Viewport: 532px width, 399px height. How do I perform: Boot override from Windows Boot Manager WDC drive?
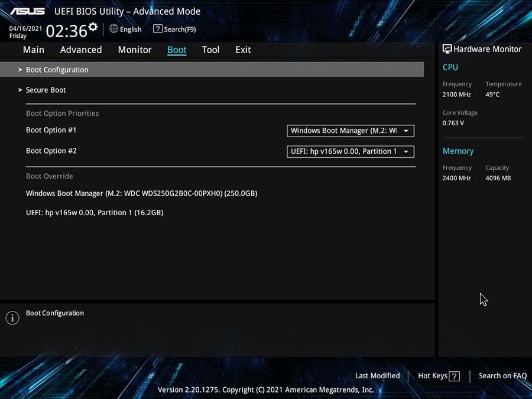click(x=141, y=193)
